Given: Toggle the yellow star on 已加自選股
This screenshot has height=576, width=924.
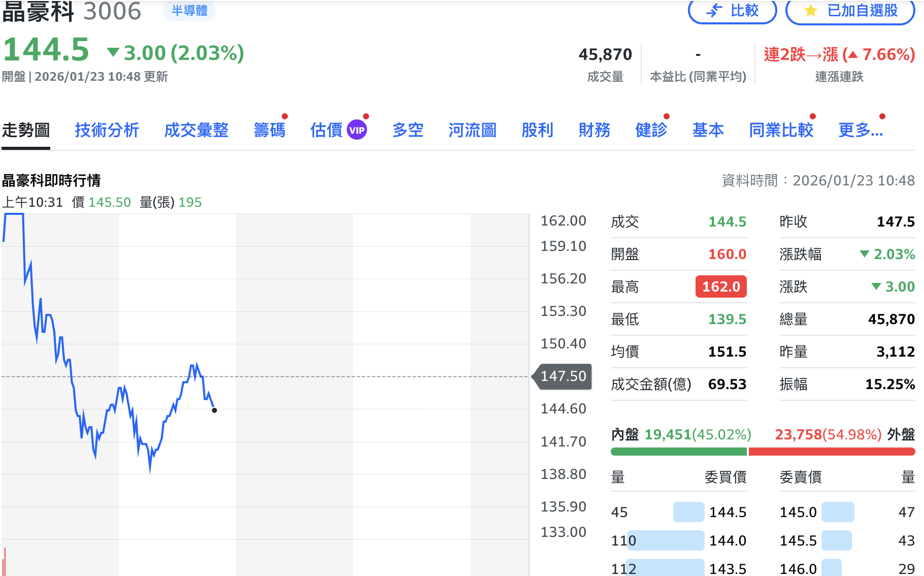Looking at the screenshot, I should [809, 11].
